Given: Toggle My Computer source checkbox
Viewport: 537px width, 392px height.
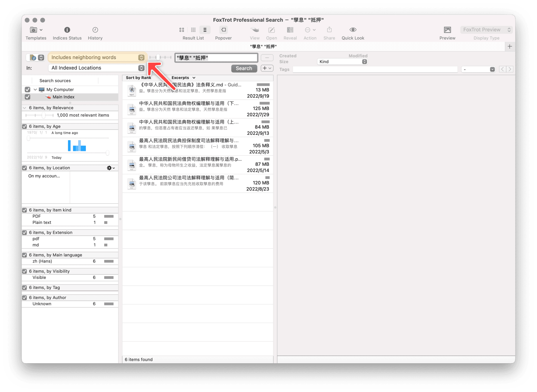Looking at the screenshot, I should click(x=27, y=89).
